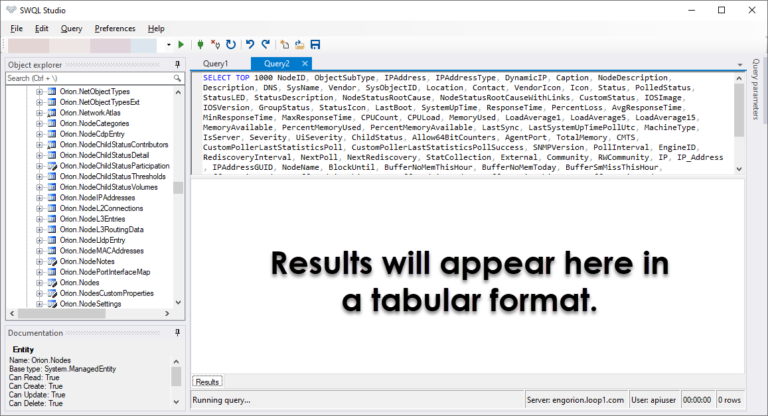Click the Undo arrow icon
Image resolution: width=768 pixels, height=416 pixels.
[250, 45]
